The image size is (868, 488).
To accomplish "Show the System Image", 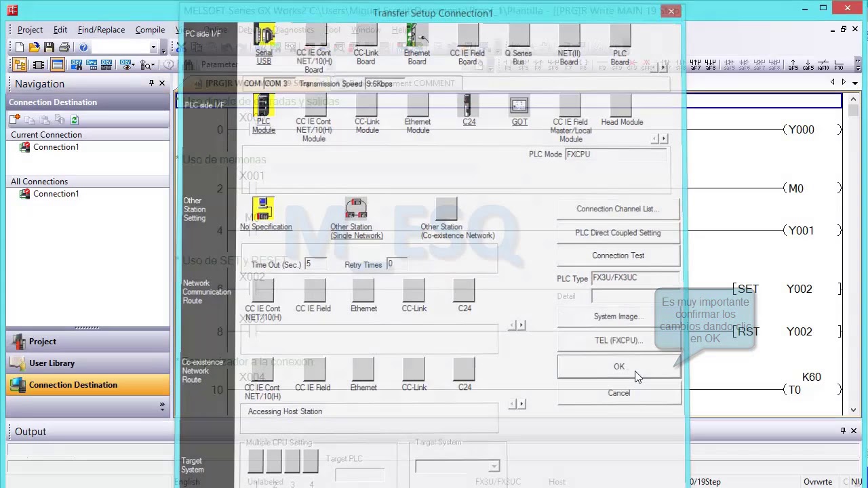I will pos(618,317).
